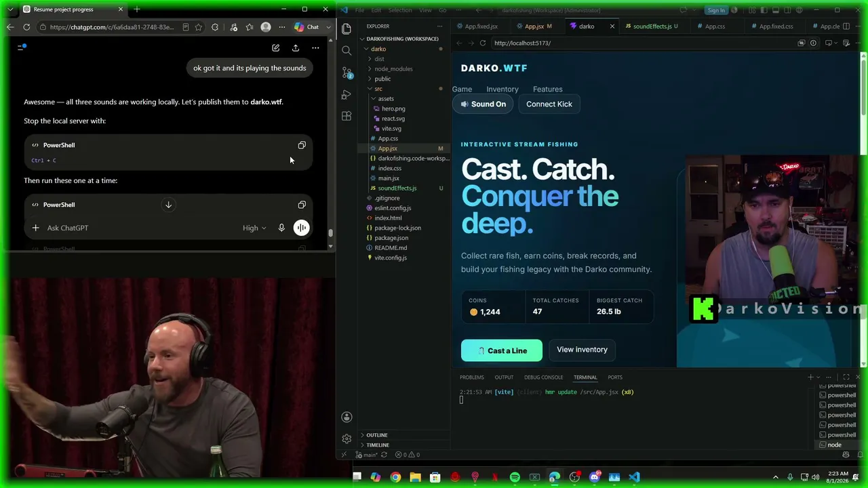Start dictation with the microphone in ChatGPT

pos(281,228)
